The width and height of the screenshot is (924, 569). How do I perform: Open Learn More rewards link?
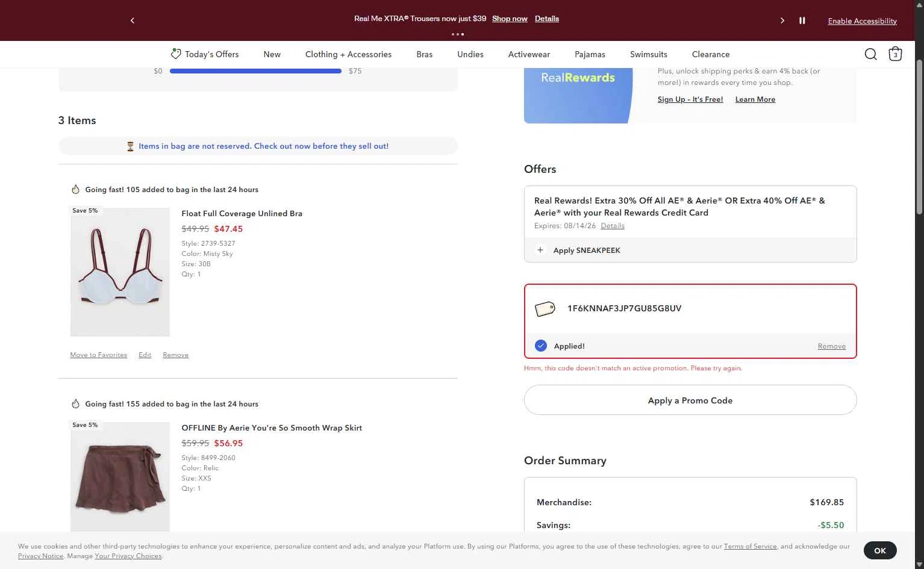(x=755, y=99)
